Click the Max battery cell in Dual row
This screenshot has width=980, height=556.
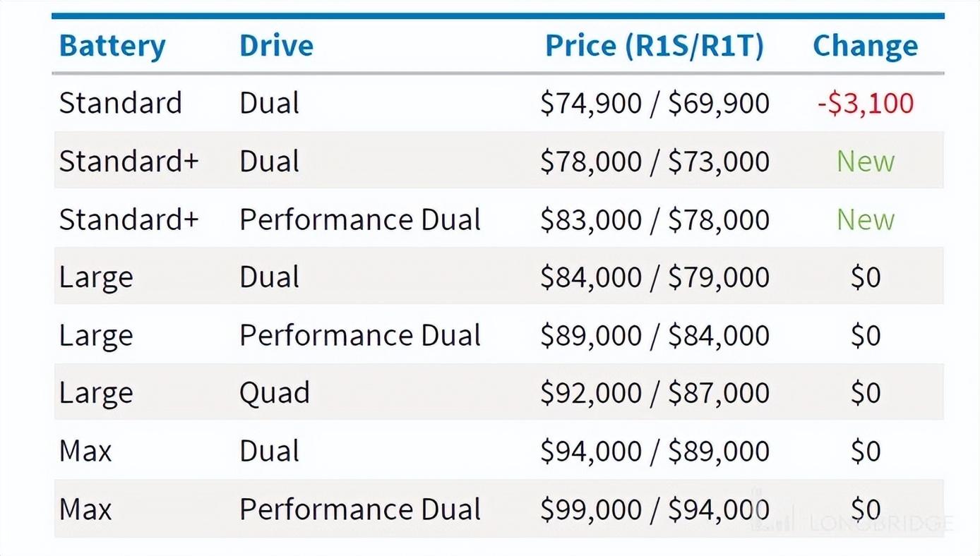coord(85,451)
